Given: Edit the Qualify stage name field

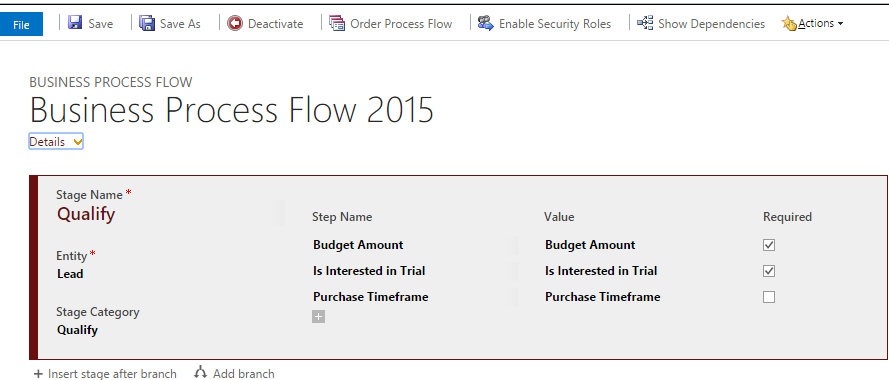Looking at the screenshot, I should click(86, 214).
